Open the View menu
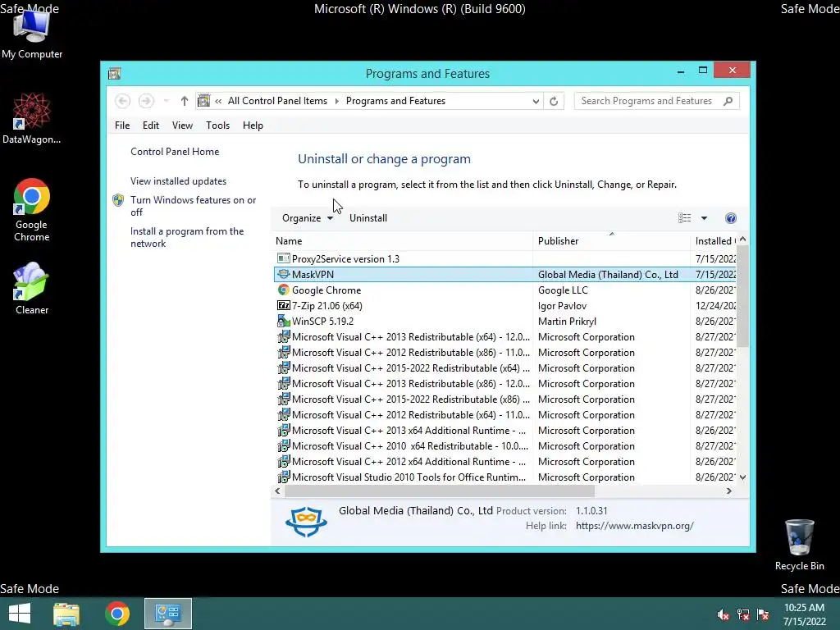 tap(182, 126)
